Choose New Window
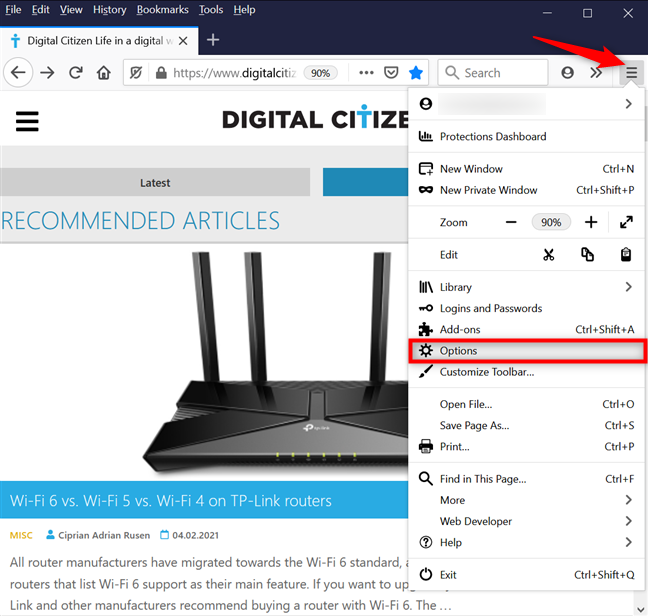 point(526,169)
